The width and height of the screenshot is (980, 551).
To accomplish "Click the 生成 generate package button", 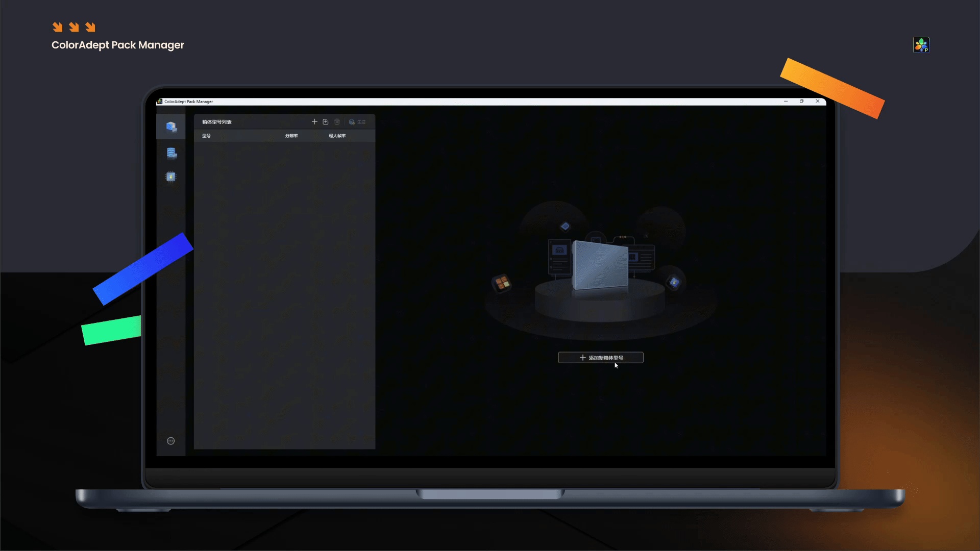I will coord(357,122).
